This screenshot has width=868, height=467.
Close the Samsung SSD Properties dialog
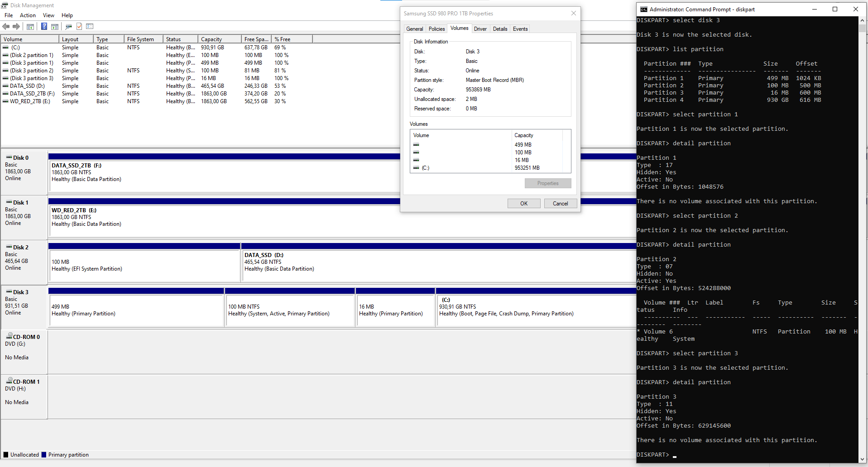point(573,13)
